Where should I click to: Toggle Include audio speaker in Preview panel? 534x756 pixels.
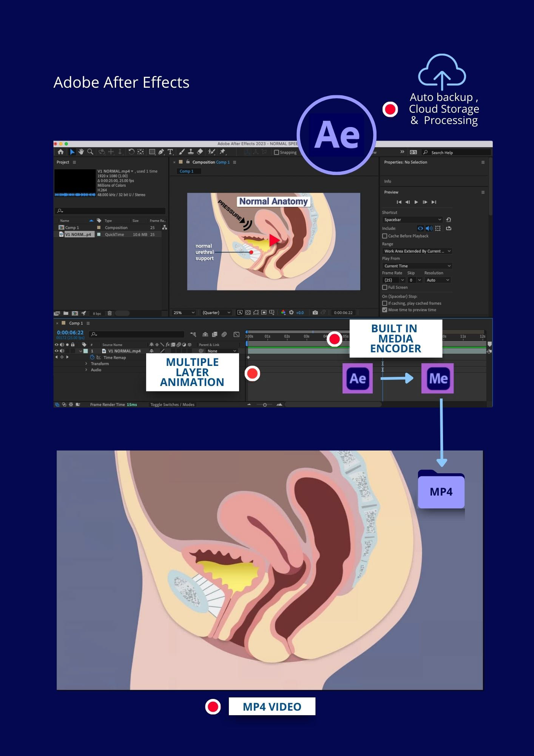(x=429, y=228)
